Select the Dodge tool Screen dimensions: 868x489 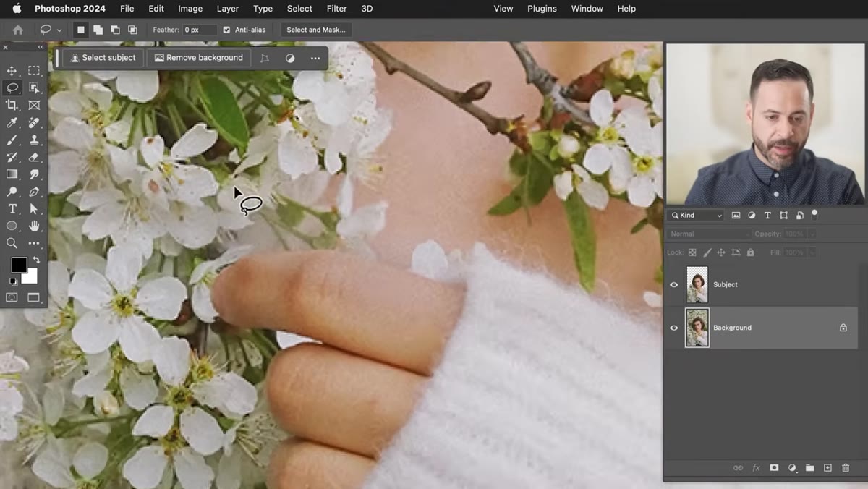(x=12, y=192)
